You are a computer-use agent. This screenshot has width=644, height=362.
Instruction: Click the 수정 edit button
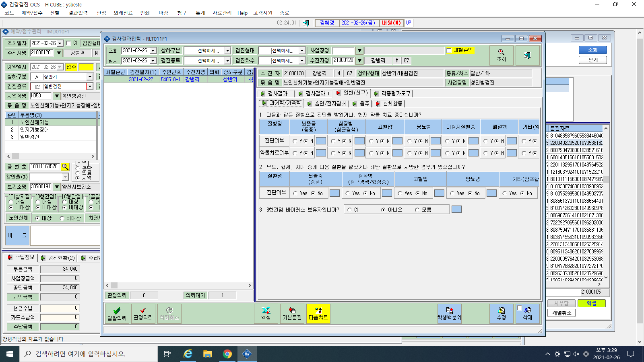pyautogui.click(x=501, y=314)
